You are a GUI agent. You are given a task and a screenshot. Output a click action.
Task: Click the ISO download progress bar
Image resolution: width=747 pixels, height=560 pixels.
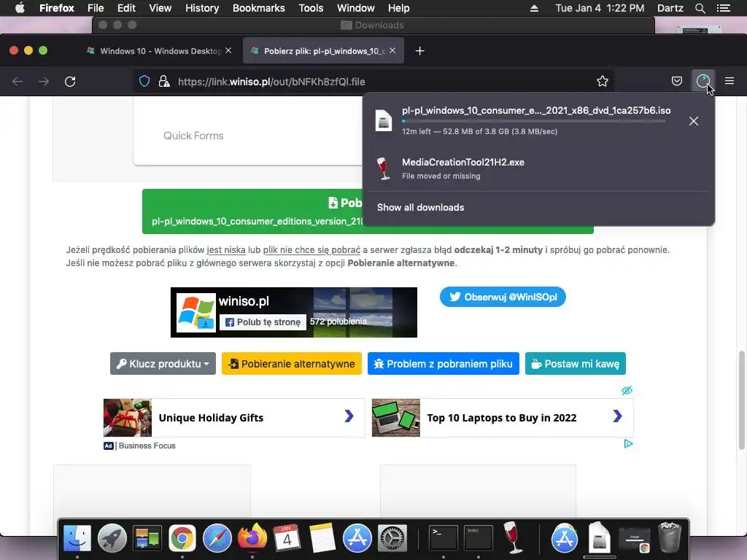point(533,121)
